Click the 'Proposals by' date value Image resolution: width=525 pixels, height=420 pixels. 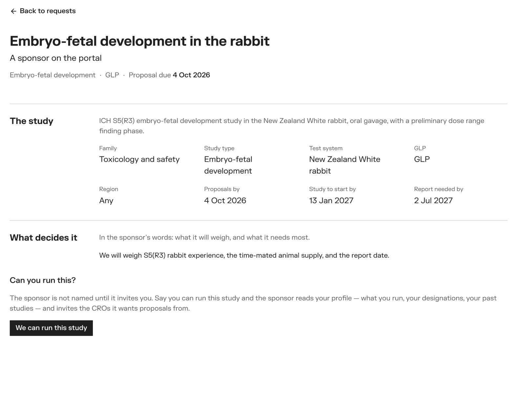[225, 200]
